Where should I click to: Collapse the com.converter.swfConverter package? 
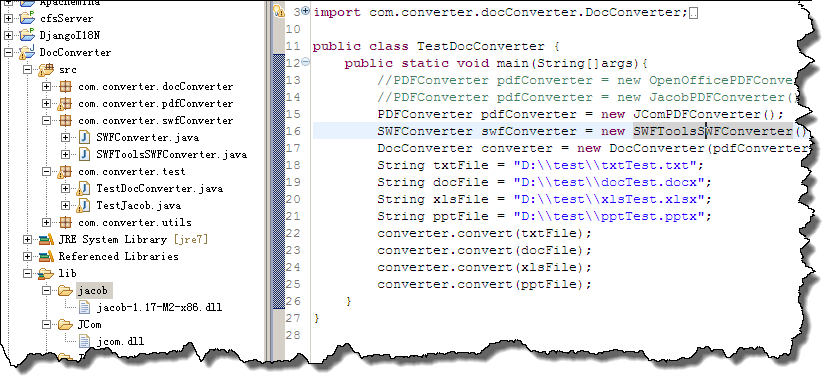pos(47,120)
